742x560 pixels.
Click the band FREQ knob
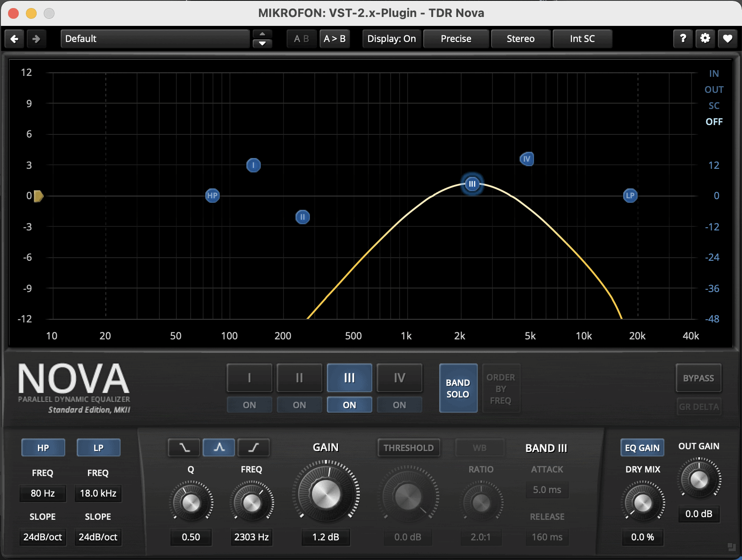pyautogui.click(x=252, y=503)
